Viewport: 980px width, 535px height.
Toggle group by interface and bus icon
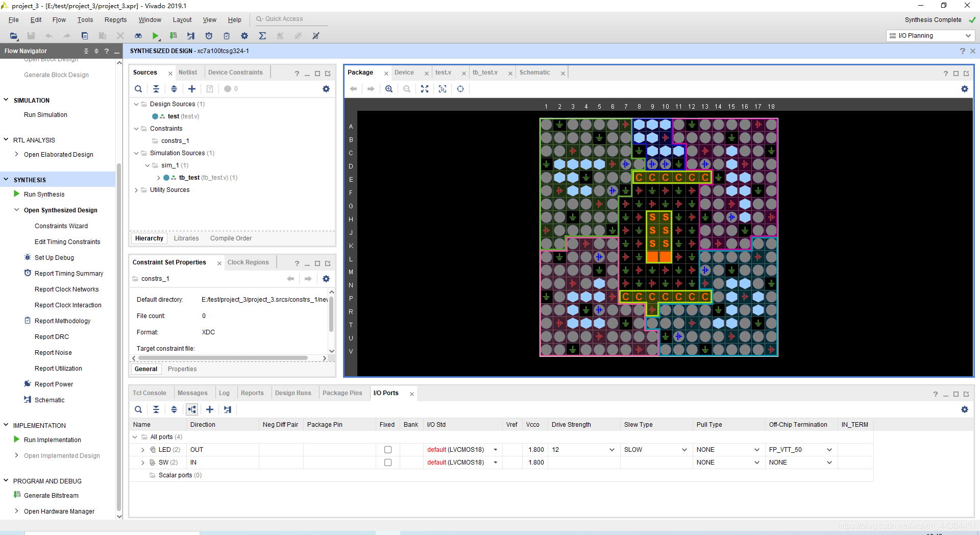(192, 409)
